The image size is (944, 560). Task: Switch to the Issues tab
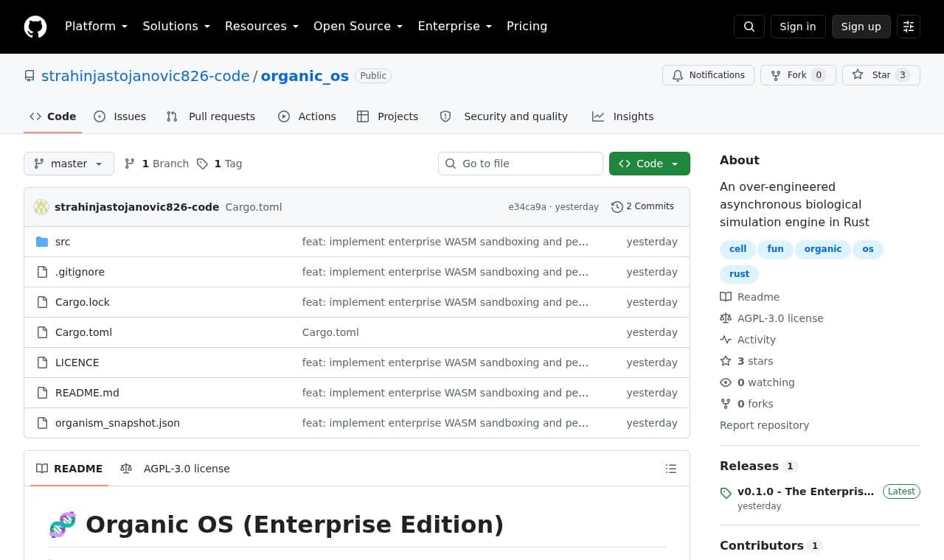[x=120, y=116]
